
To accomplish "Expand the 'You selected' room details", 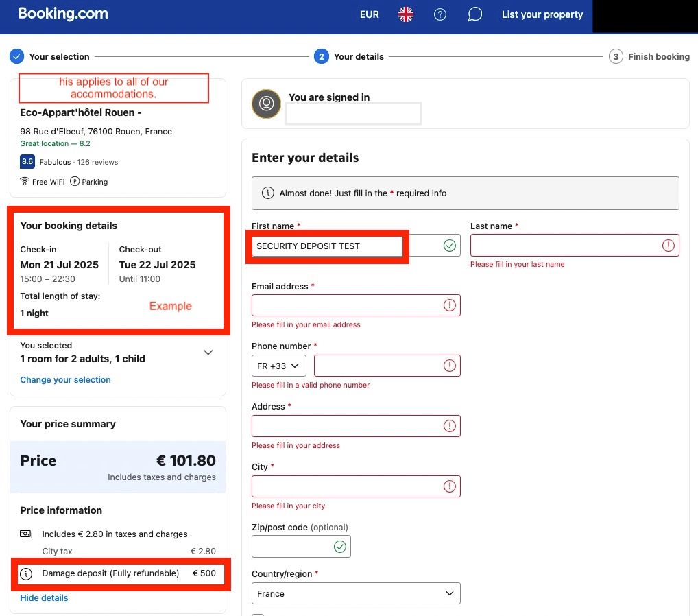I will pos(208,353).
